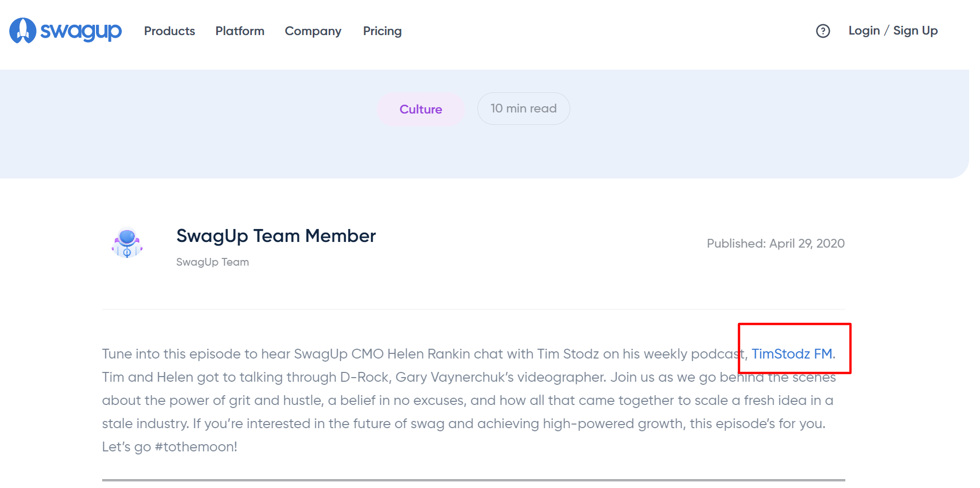Image resolution: width=980 pixels, height=488 pixels.
Task: Open the Platform menu
Action: coord(240,31)
